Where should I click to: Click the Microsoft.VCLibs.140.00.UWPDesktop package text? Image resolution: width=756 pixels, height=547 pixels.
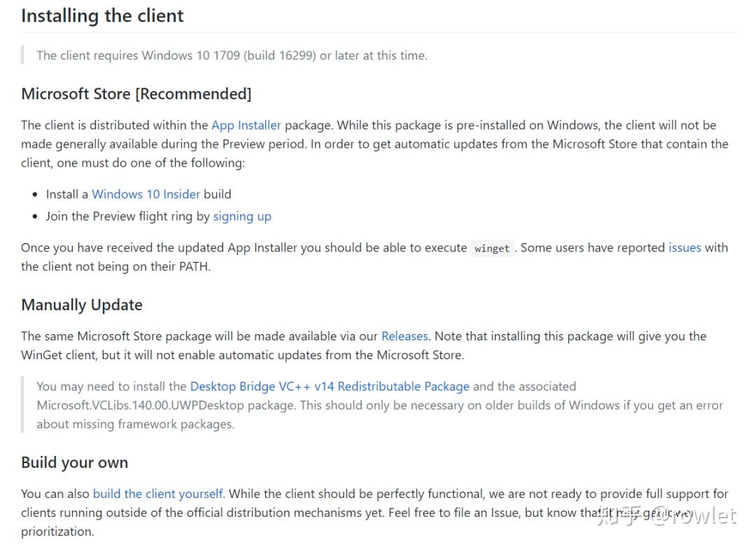pyautogui.click(x=165, y=406)
